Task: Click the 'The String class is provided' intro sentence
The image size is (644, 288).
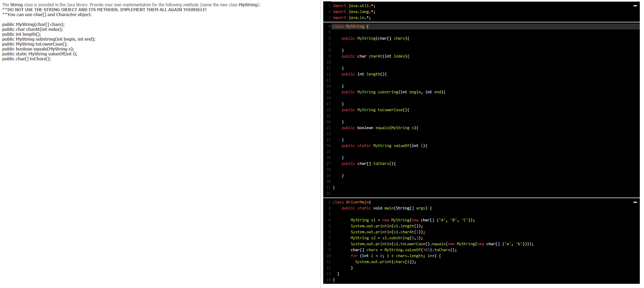Action: (131, 5)
